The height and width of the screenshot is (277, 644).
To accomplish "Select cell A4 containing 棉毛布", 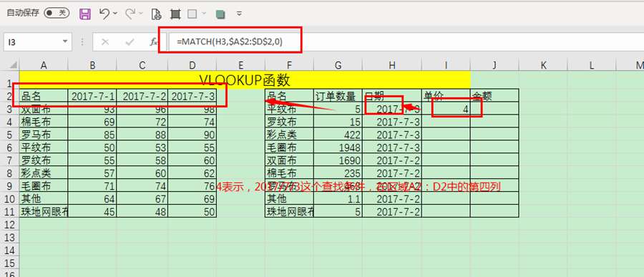I will [x=44, y=122].
